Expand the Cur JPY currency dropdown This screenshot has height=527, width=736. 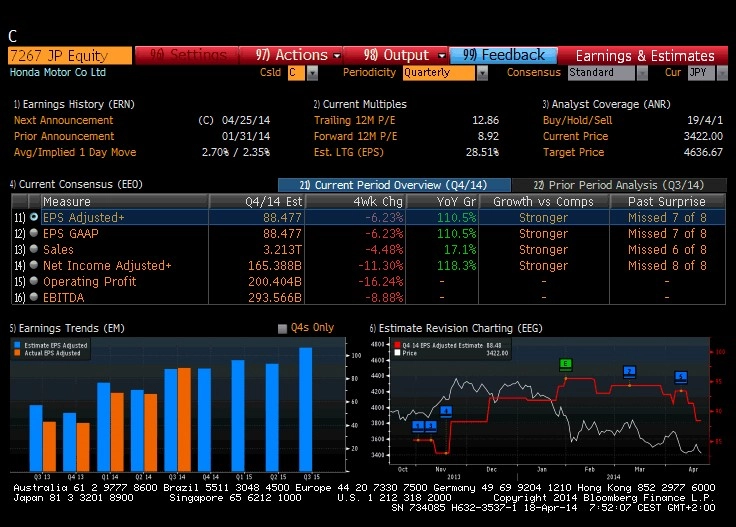tap(722, 73)
